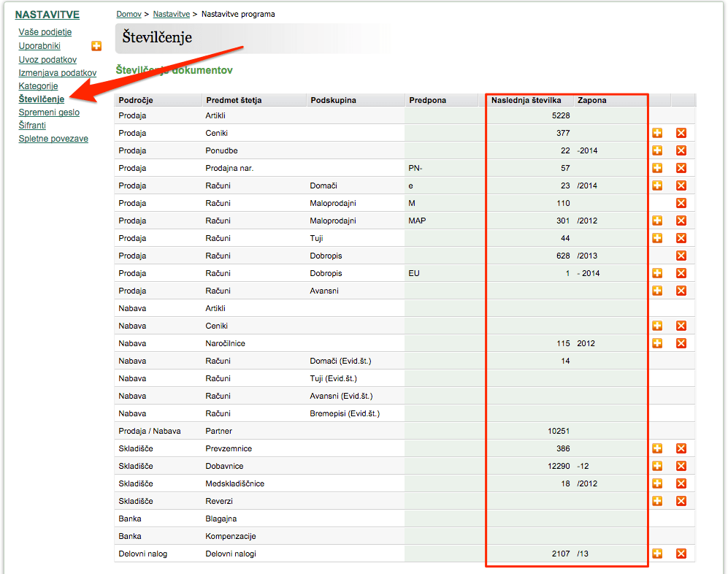The image size is (728, 574).
Task: Add numbering for the Ponudbe row
Action: [657, 150]
